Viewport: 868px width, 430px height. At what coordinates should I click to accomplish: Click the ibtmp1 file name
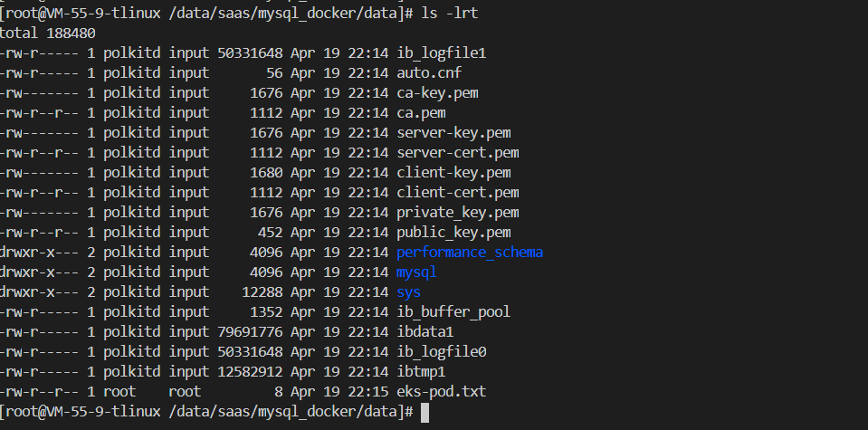click(x=421, y=371)
